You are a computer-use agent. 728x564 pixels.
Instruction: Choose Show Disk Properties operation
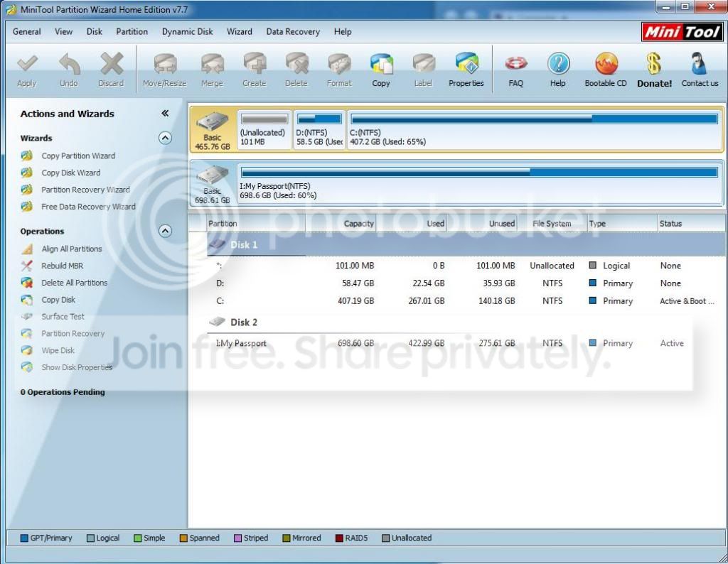point(77,367)
